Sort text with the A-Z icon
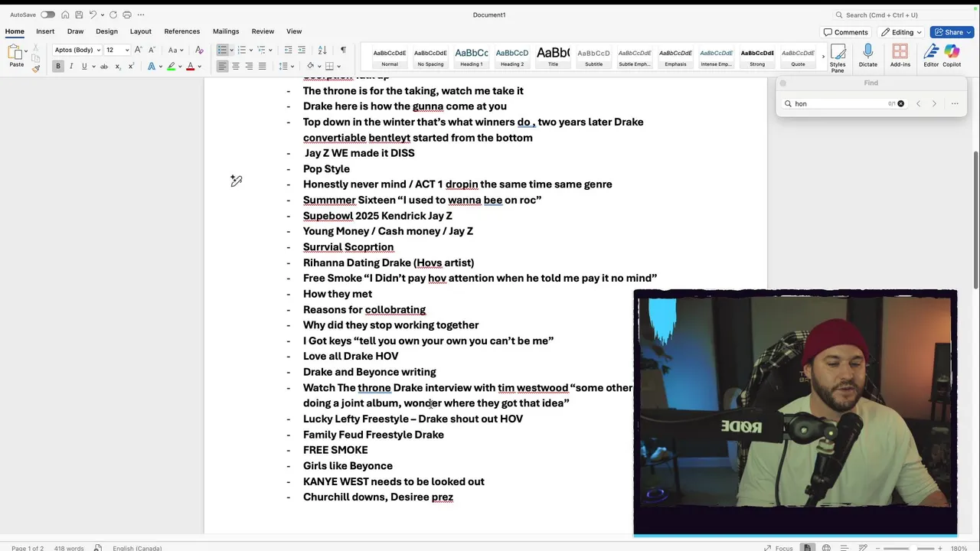The width and height of the screenshot is (980, 551). point(322,50)
